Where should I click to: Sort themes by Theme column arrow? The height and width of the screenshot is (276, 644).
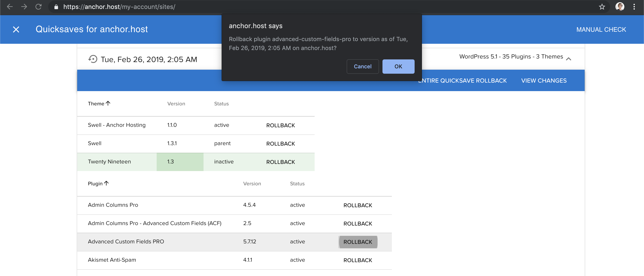[x=108, y=103]
